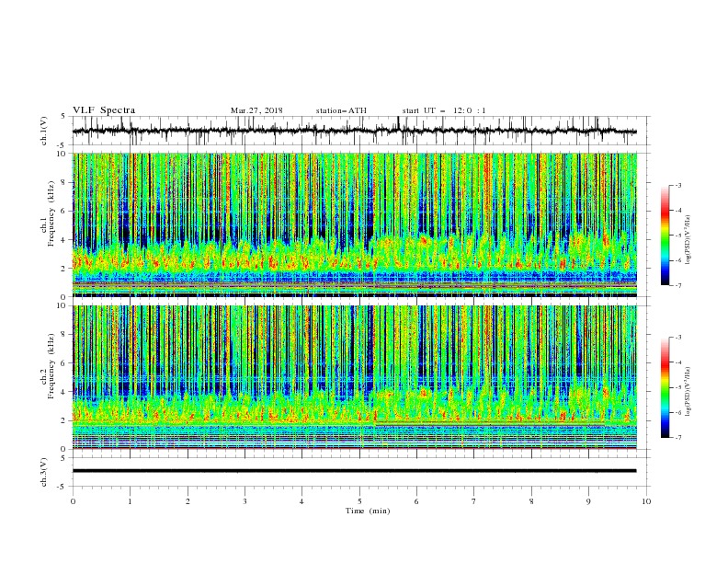
Task: Click the "ch.1(V)" axis label
Action: (44, 131)
